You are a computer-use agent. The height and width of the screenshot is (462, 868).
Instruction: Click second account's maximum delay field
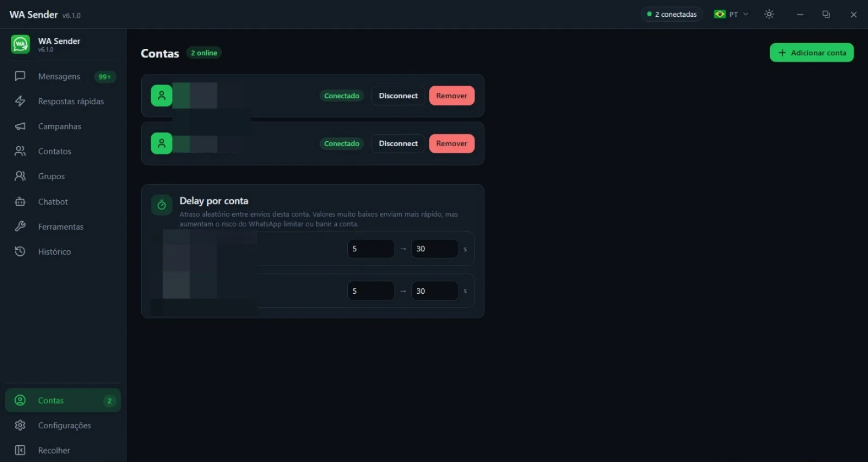point(435,291)
